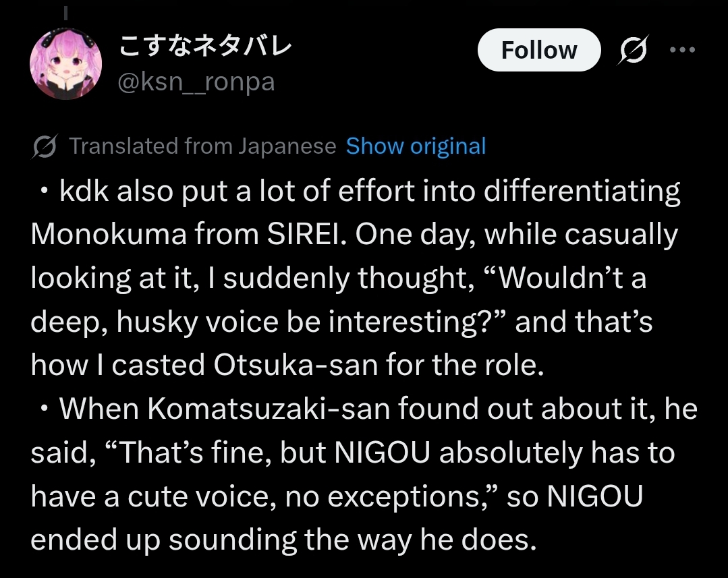Click the phrase "no exceptions" in the post
The image size is (728, 578).
pyautogui.click(x=398, y=496)
